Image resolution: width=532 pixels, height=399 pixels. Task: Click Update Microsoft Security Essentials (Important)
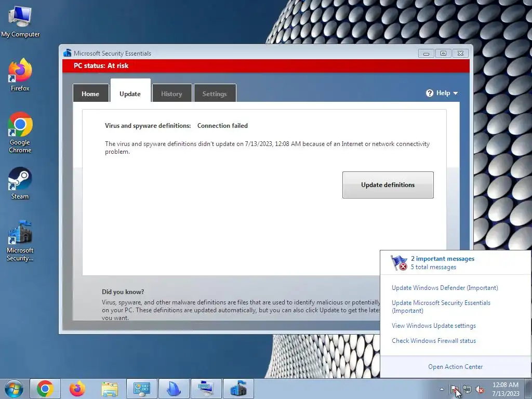pyautogui.click(x=441, y=307)
